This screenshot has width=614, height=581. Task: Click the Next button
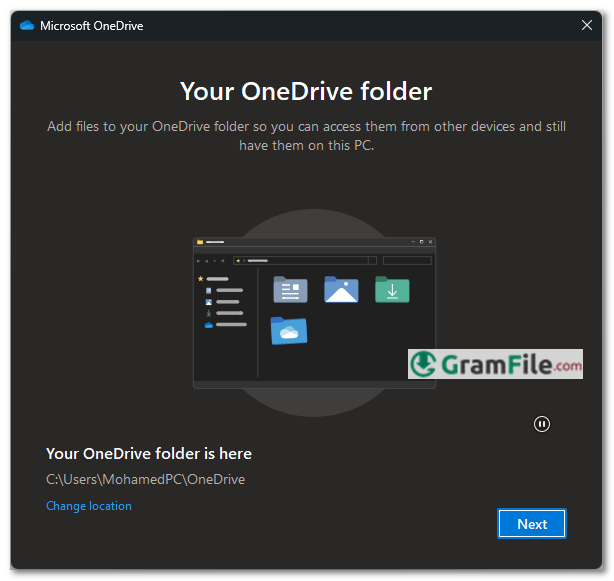[531, 523]
